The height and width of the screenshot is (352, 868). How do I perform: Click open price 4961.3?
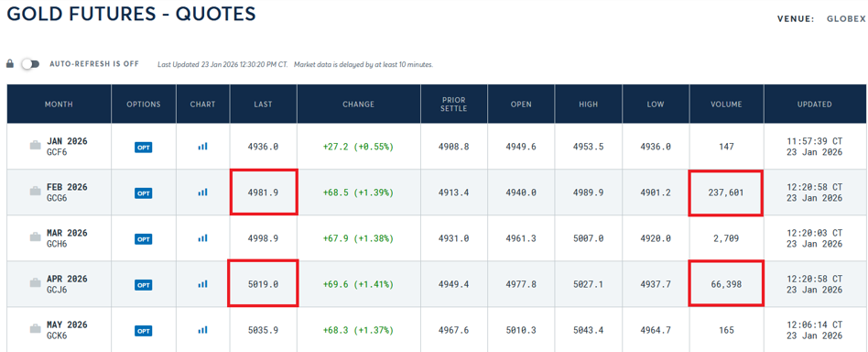(x=521, y=239)
